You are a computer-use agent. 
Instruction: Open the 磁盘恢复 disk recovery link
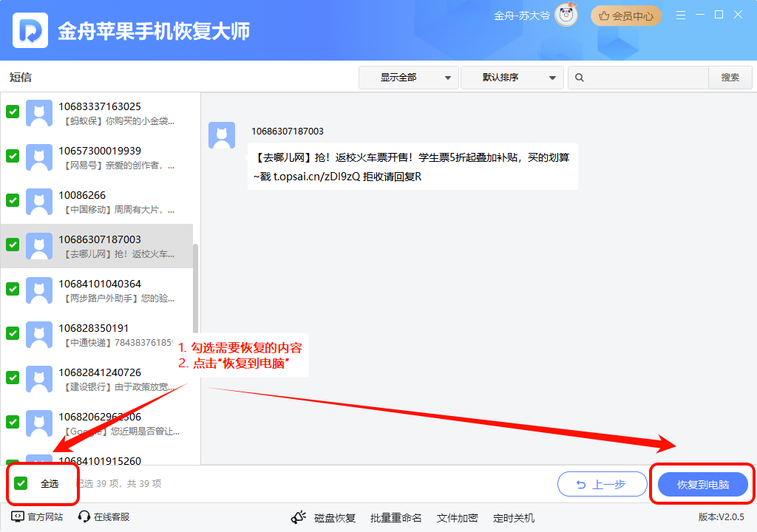[335, 518]
